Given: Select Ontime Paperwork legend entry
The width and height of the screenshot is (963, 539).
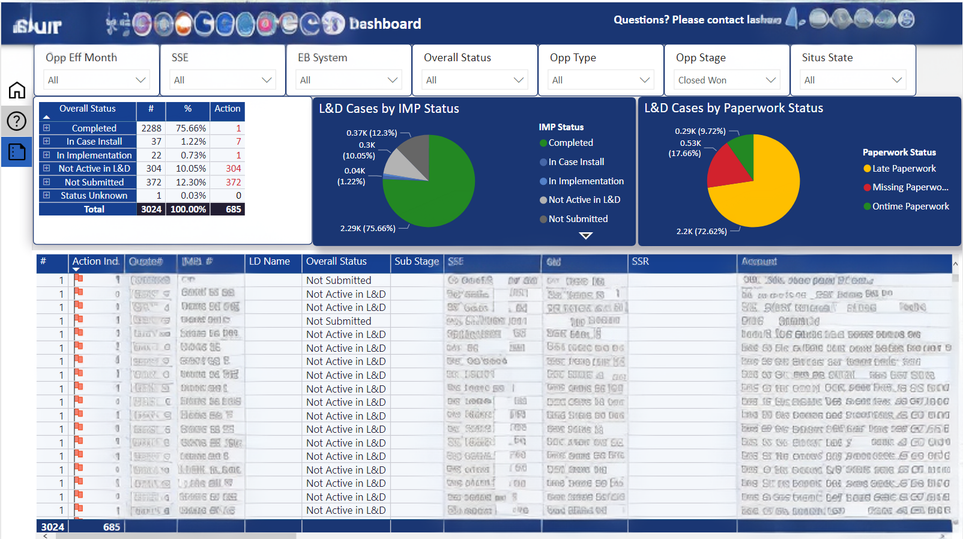Looking at the screenshot, I should click(x=906, y=206).
